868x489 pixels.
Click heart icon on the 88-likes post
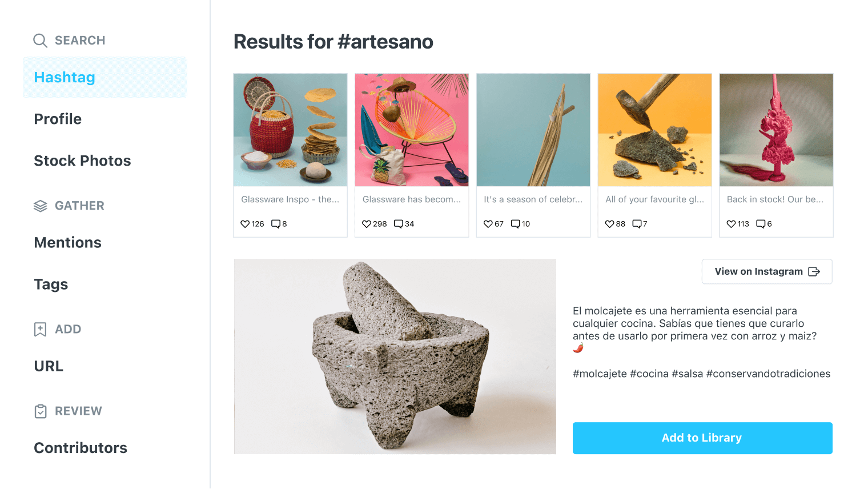point(609,224)
